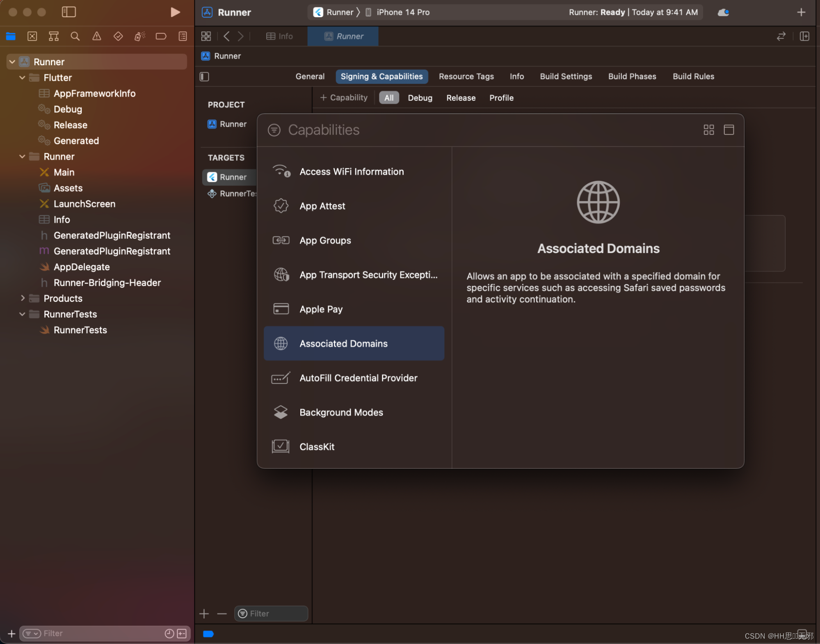Click the Runner target under TARGETS

point(232,177)
